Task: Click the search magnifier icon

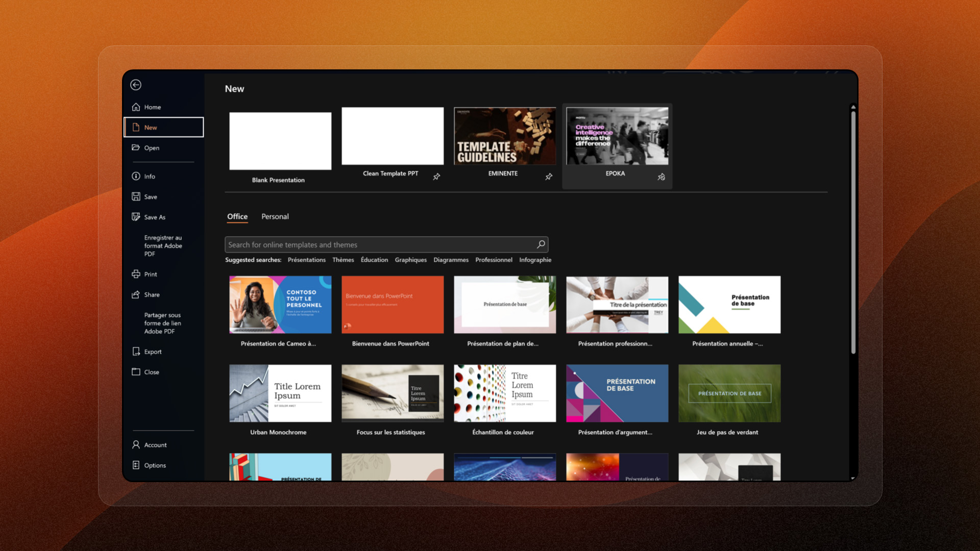Action: pyautogui.click(x=541, y=244)
